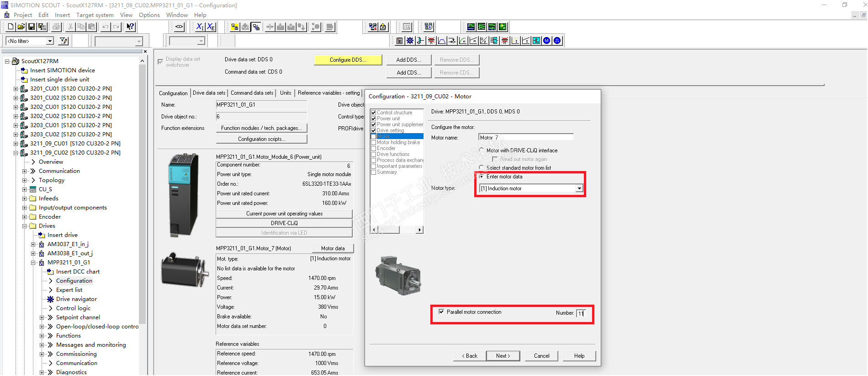Open the blue drive navigator wheel icon
The width and height of the screenshot is (868, 376).
pyautogui.click(x=410, y=41)
